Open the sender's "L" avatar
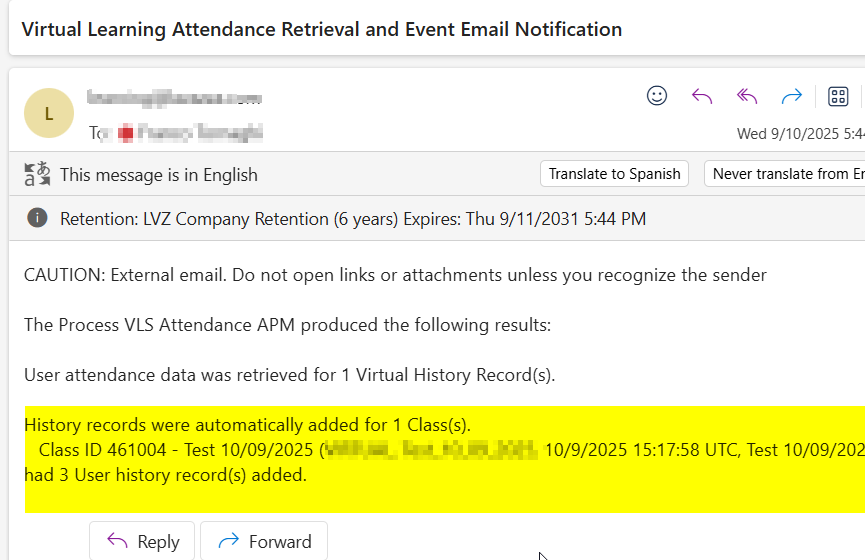 coord(49,113)
